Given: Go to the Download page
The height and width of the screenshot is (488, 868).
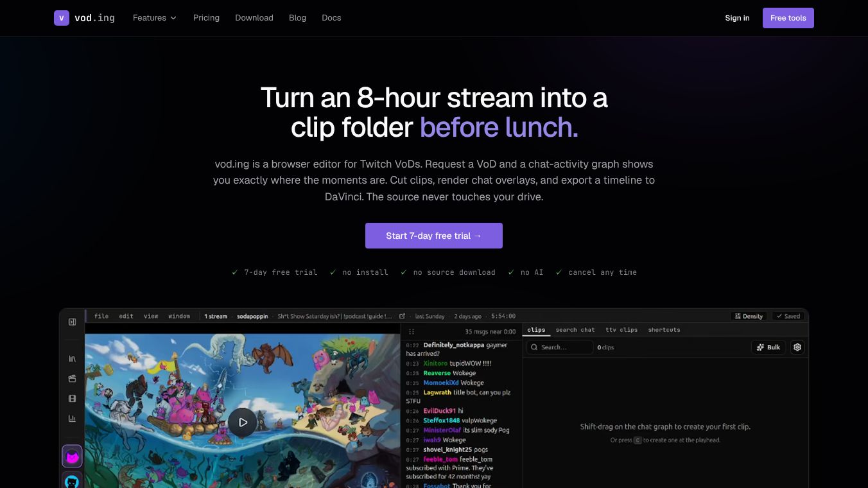Looking at the screenshot, I should [x=254, y=18].
